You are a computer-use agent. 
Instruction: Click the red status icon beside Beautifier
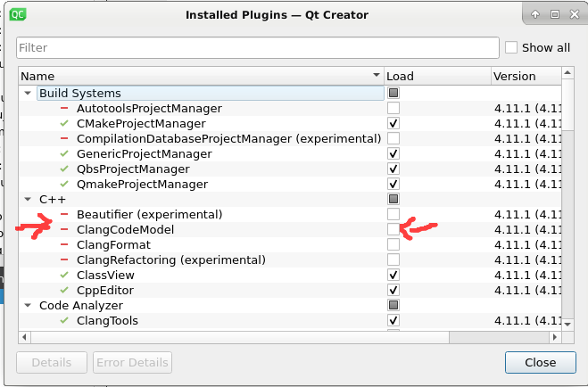[64, 214]
